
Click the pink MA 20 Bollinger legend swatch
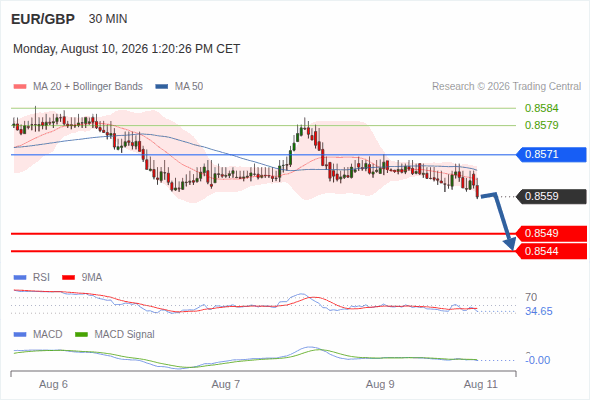click(20, 87)
